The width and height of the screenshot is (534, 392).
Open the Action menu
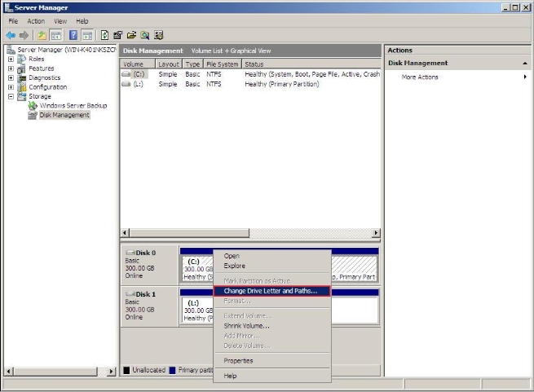(x=36, y=21)
